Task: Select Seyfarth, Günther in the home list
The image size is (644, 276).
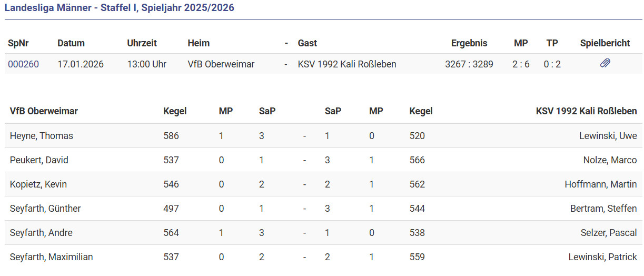Action: [45, 209]
